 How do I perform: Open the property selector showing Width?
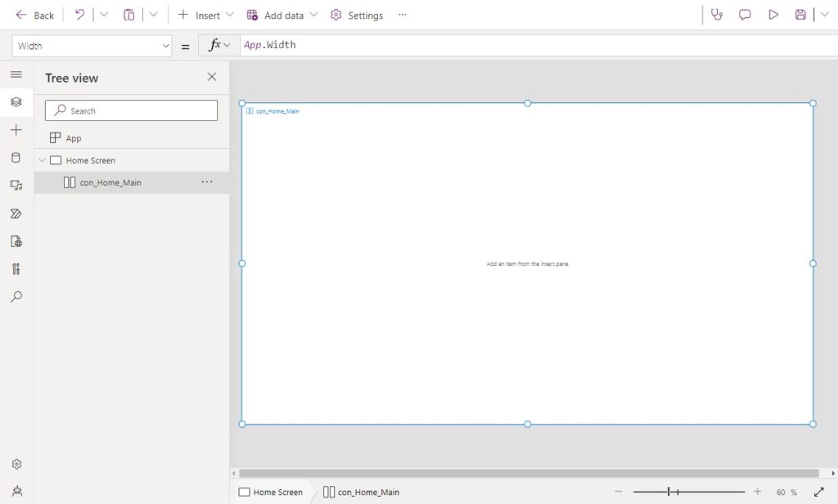tap(92, 45)
